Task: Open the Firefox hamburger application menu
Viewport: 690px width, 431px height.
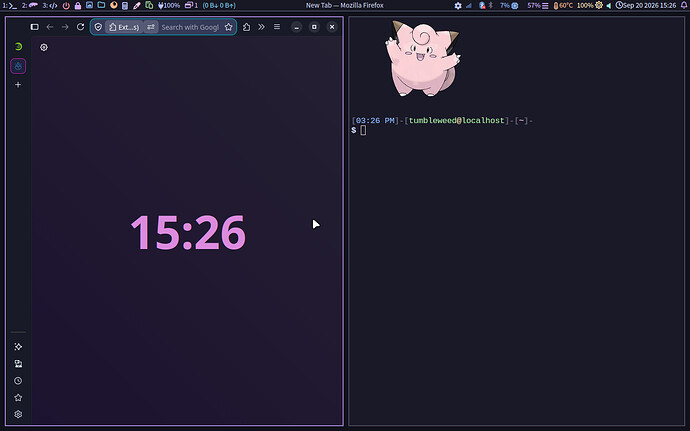Action: pos(277,27)
